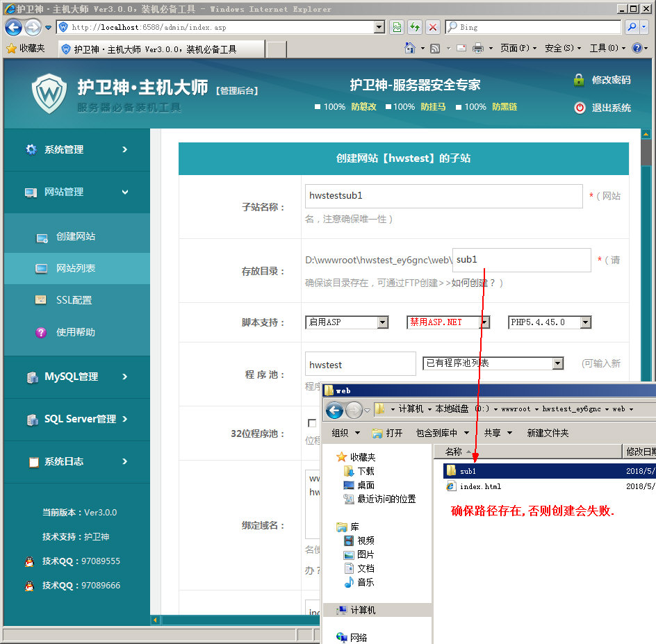Click the IE refresh icon
The width and height of the screenshot is (656, 644).
tap(415, 27)
